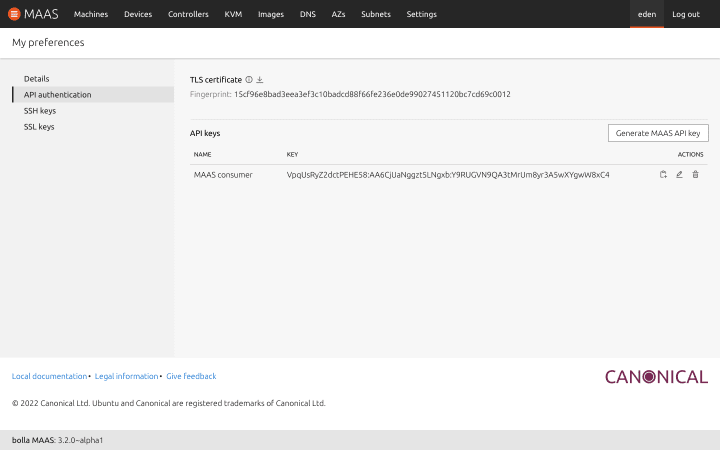Download the TLS certificate
The height and width of the screenshot is (450, 720).
[x=260, y=79]
